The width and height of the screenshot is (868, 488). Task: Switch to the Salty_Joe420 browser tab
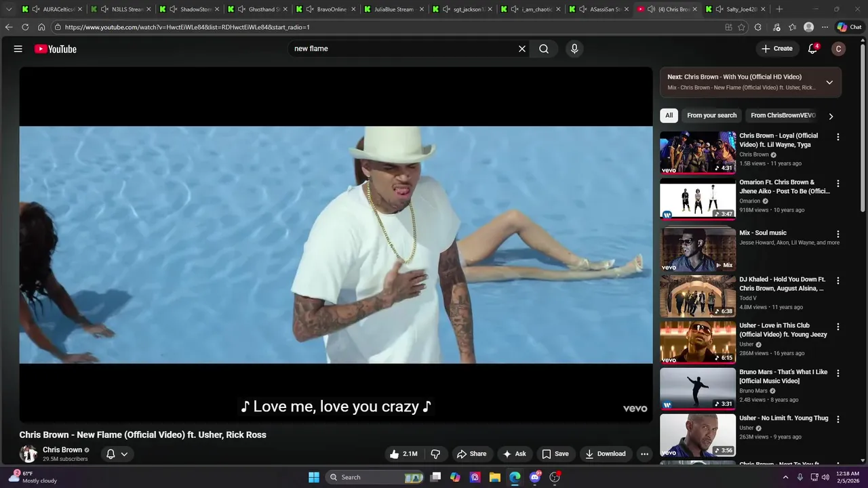click(x=736, y=9)
